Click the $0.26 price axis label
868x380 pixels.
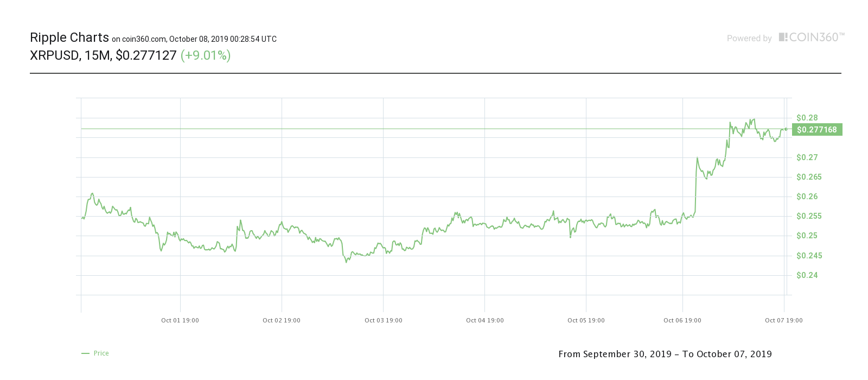point(807,197)
